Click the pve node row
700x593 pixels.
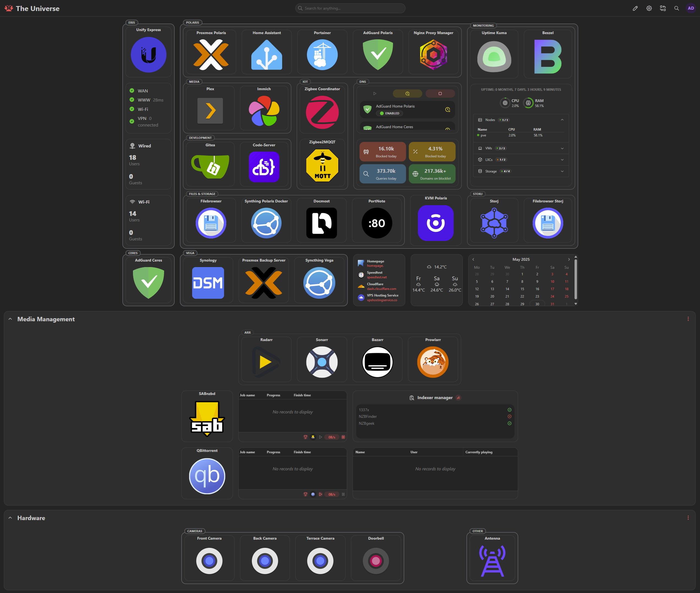pyautogui.click(x=521, y=135)
